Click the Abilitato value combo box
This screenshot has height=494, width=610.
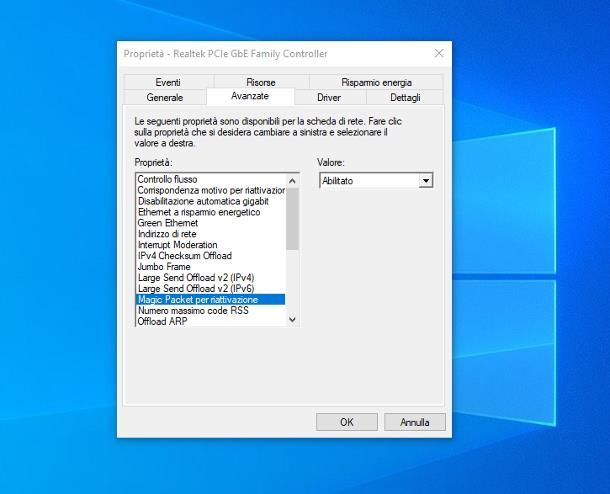pyautogui.click(x=369, y=181)
